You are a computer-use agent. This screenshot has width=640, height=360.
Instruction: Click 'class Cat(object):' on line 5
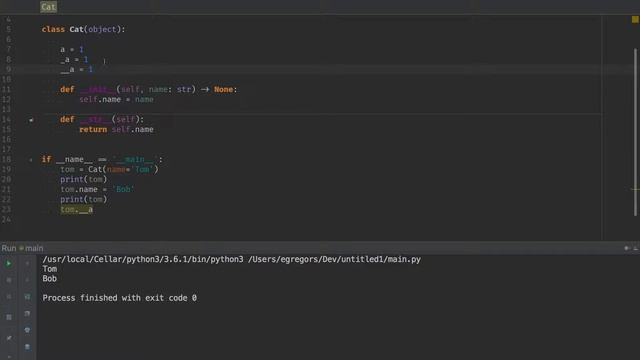[x=83, y=29]
